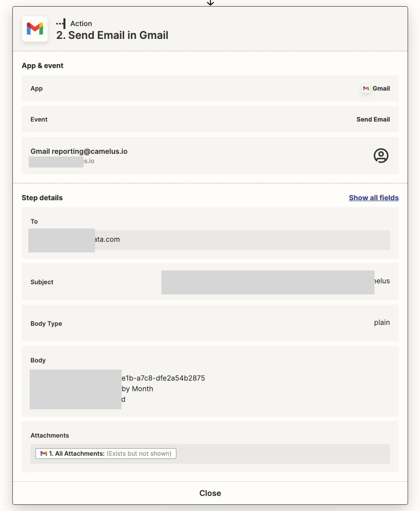The height and width of the screenshot is (511, 420).
Task: Click the 'Gmail' app value text
Action: tap(381, 88)
